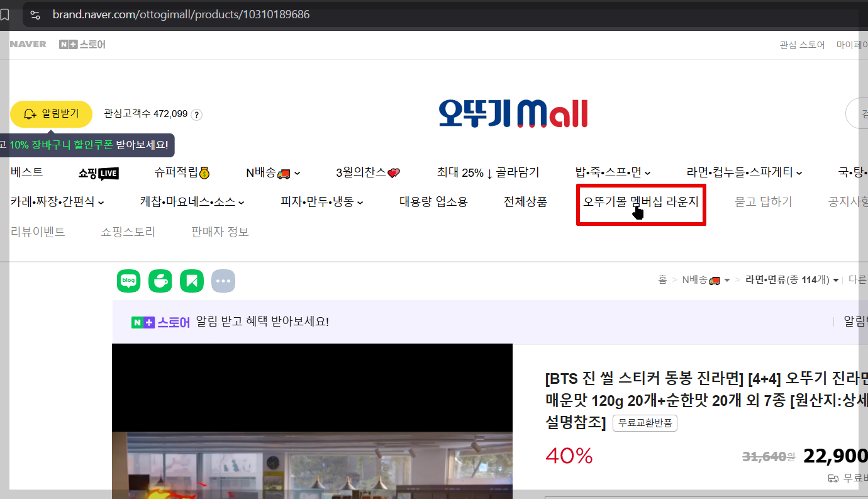Viewport: 868px width, 499px height.
Task: Click the N+ 스토어 banner logo
Action: pos(160,322)
